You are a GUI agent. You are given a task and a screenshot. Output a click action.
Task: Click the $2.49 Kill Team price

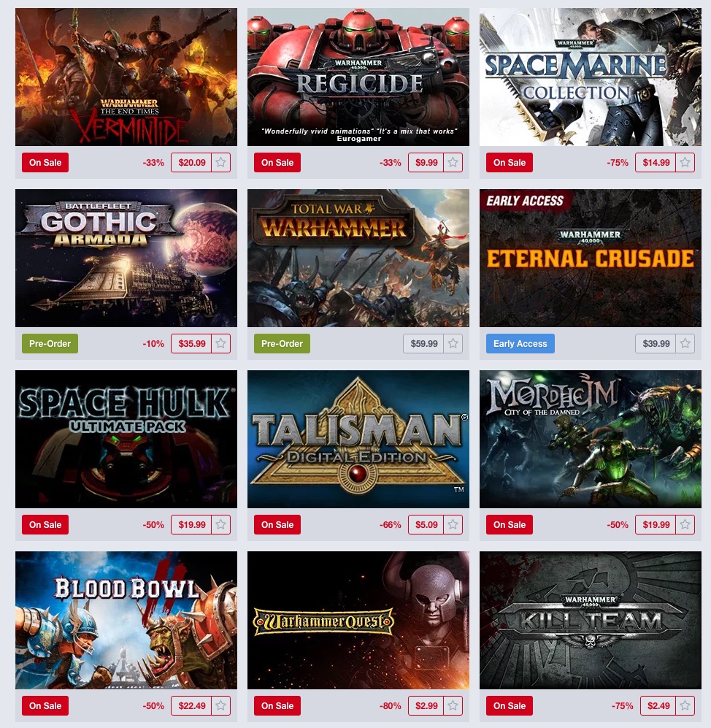tap(658, 705)
